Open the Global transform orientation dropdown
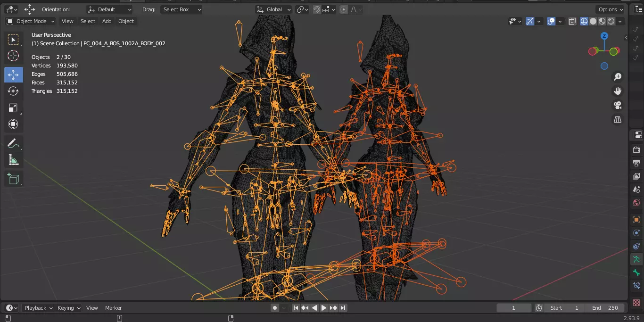The width and height of the screenshot is (644, 322). point(274,9)
